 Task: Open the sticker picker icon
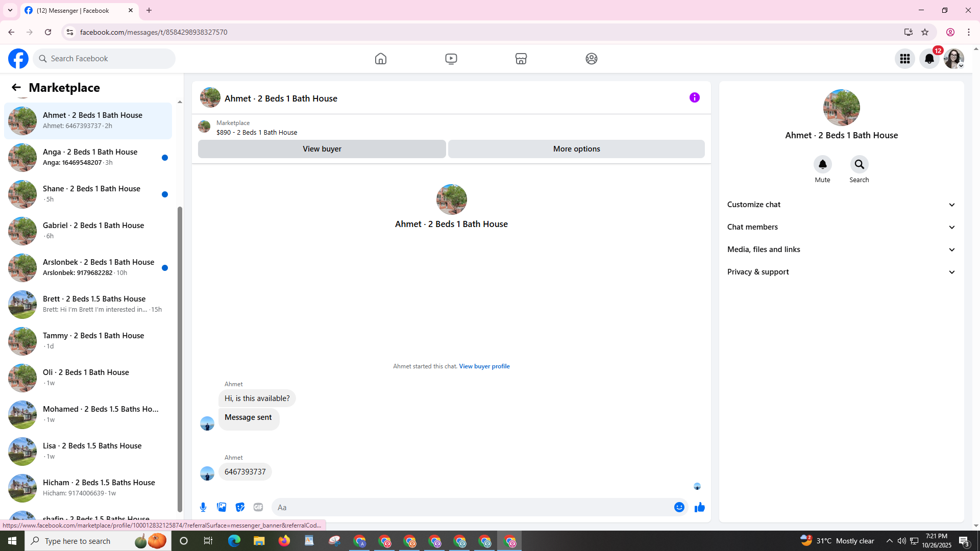click(240, 507)
